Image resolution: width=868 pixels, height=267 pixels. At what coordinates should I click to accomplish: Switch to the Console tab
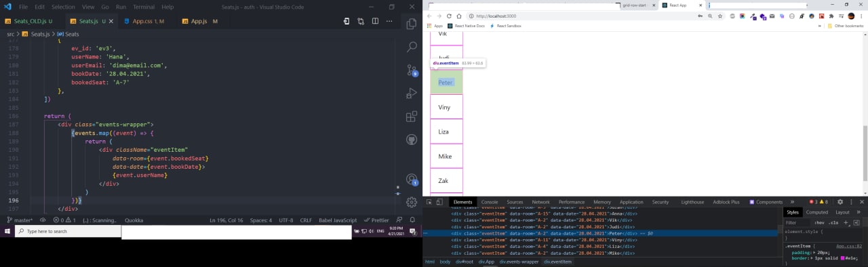coord(490,202)
